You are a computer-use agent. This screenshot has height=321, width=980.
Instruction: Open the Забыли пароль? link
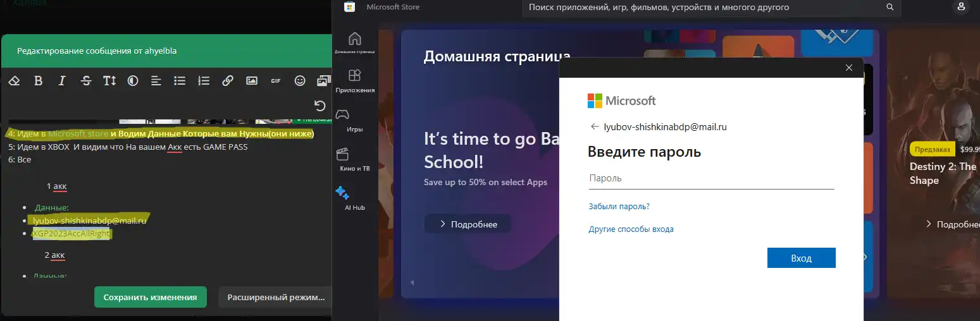[619, 206]
